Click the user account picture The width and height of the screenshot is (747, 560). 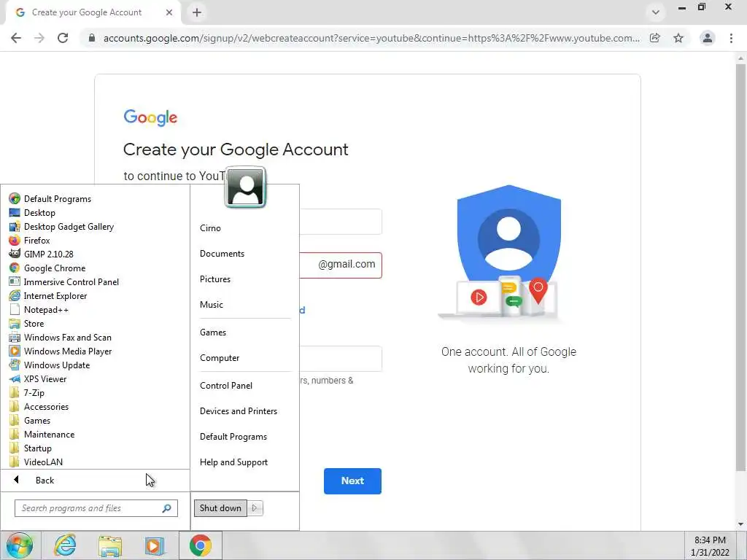click(x=245, y=187)
